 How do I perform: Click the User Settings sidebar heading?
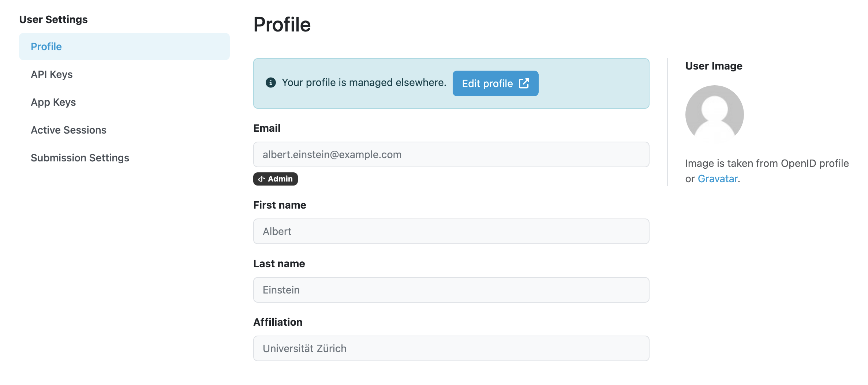pos(53,19)
